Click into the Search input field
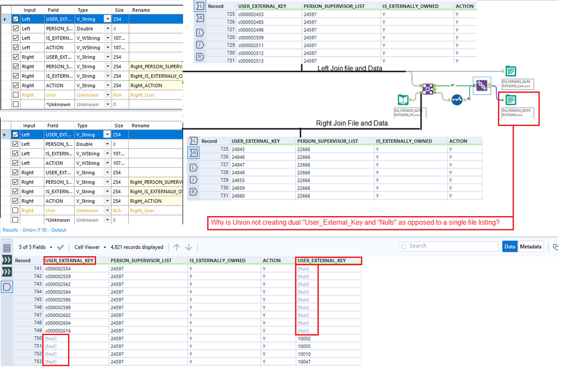The width and height of the screenshot is (588, 374). point(449,246)
